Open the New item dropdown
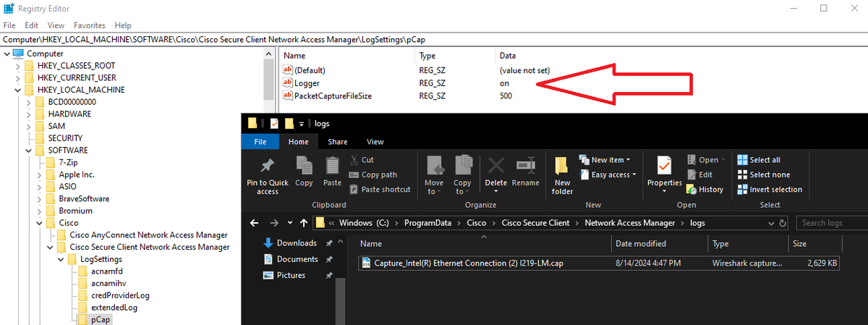This screenshot has width=868, height=325. coord(605,160)
